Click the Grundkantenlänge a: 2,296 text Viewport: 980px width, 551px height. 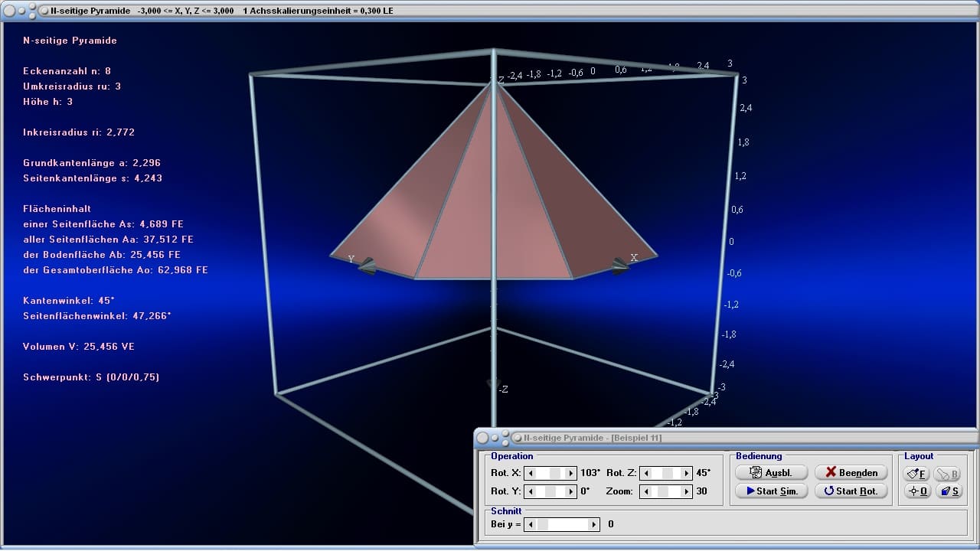[x=92, y=163]
